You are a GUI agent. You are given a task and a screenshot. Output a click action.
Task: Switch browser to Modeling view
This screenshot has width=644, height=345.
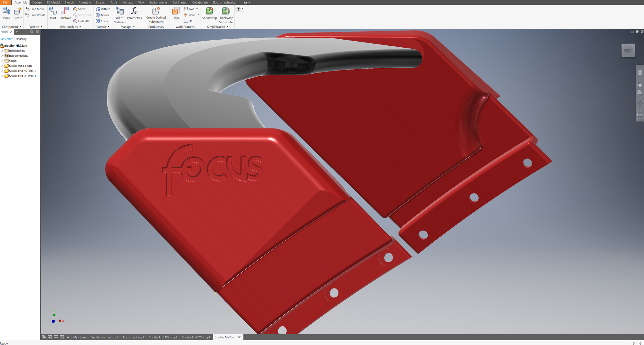[21, 39]
